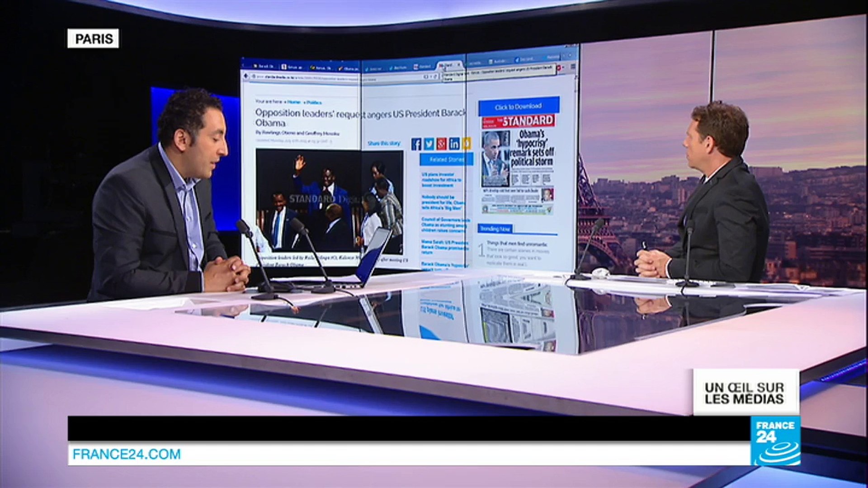Open the Politics breadcrumb link
Viewport: 868px width, 488px height.
tap(314, 103)
